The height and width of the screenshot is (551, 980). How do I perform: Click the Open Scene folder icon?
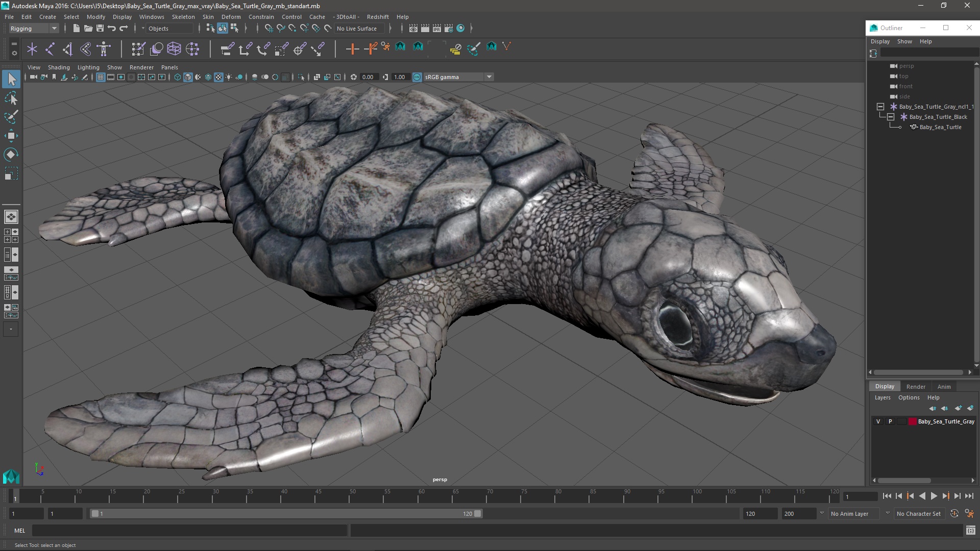pos(88,29)
